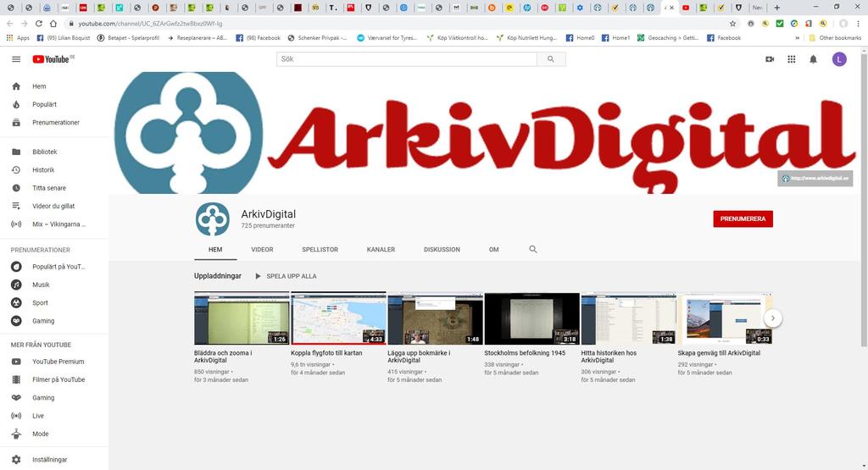Open the Betapet - Spelarprofil bookmark
Viewport: 868px width, 470px height.
pos(129,38)
